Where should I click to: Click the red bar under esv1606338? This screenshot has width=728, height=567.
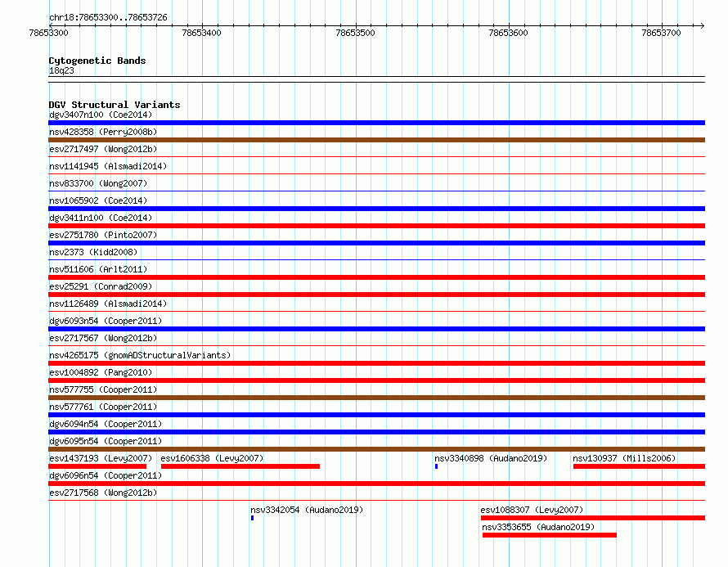pyautogui.click(x=240, y=466)
